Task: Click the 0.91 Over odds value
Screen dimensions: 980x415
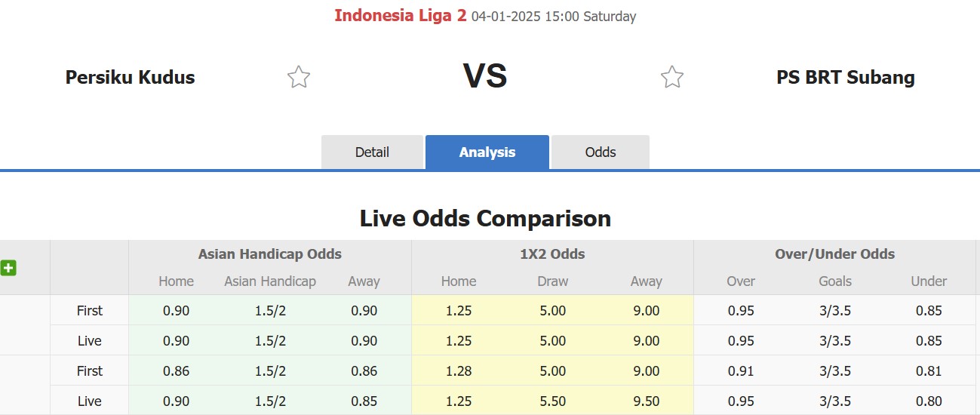Action: click(x=741, y=371)
